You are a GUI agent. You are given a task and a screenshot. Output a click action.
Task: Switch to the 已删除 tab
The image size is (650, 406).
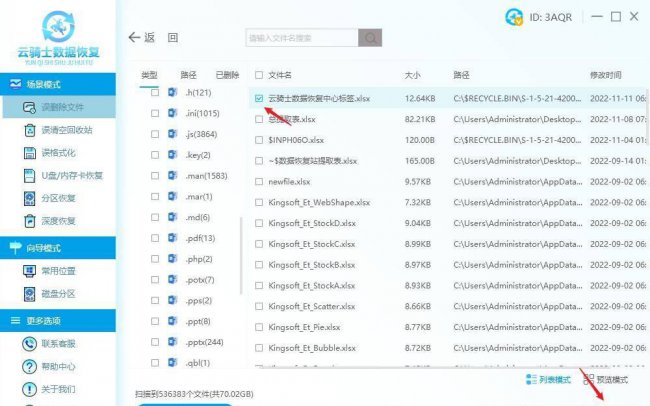tap(227, 75)
